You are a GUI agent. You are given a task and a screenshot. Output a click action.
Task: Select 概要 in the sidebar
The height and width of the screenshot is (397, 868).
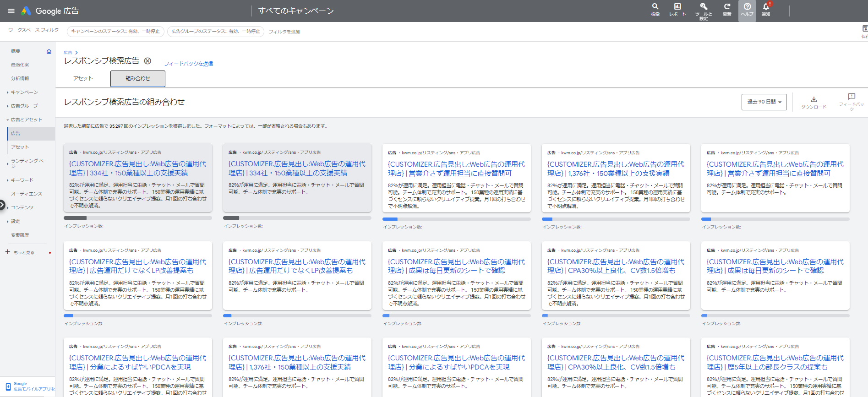point(16,51)
